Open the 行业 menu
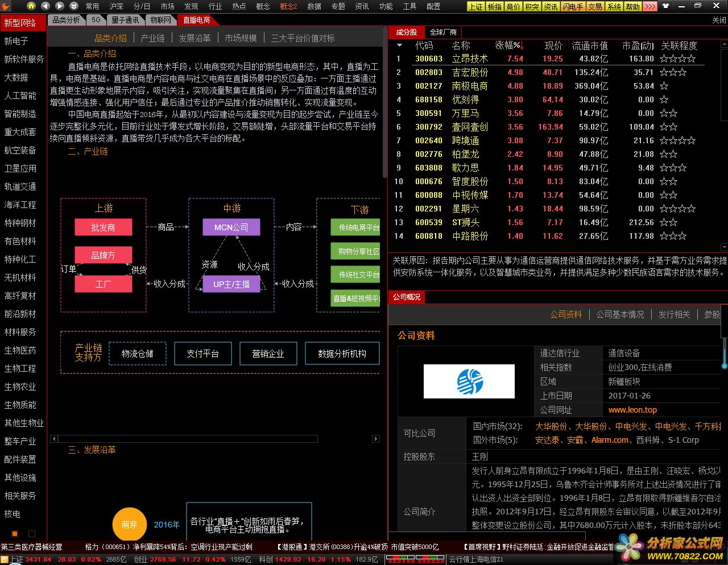This screenshot has height=565, width=728. click(215, 6)
